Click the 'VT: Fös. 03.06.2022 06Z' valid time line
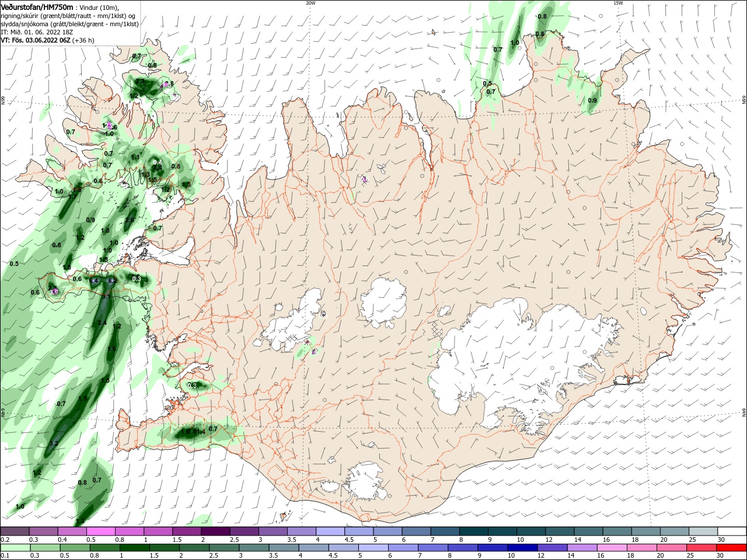 (x=47, y=40)
